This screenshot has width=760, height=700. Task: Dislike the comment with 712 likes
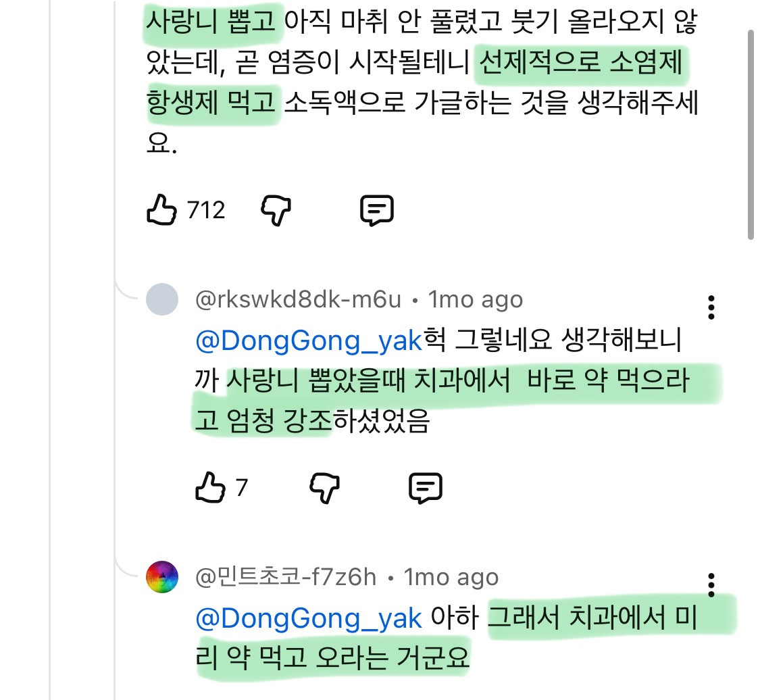[x=276, y=211]
